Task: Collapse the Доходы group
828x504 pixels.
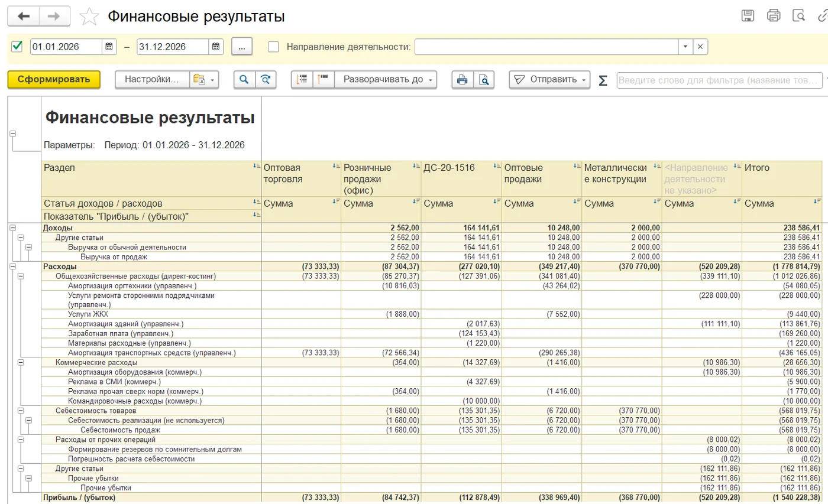Action: point(12,227)
